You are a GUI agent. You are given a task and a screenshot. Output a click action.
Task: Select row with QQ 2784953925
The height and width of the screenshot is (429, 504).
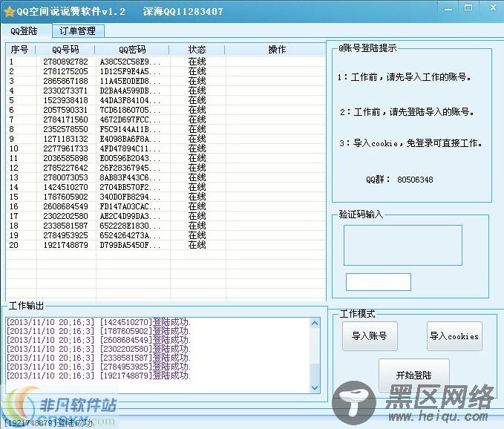166,235
